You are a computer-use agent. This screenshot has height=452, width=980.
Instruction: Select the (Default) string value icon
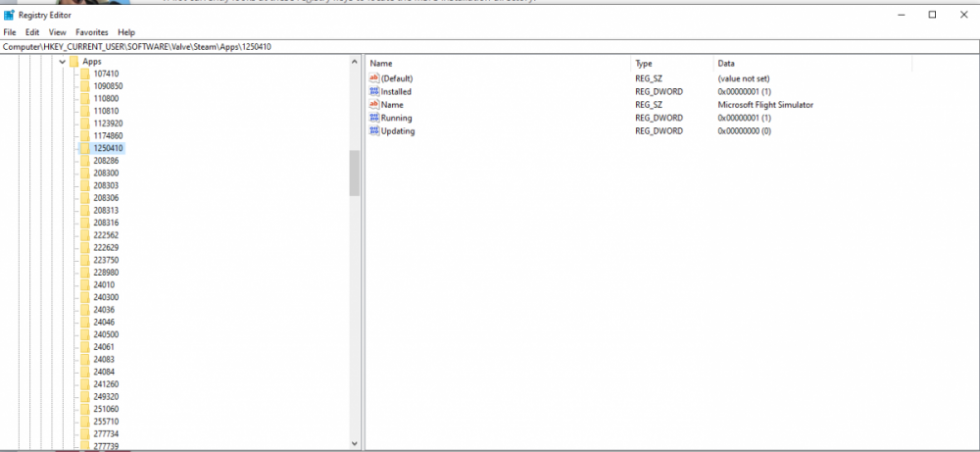(x=373, y=77)
